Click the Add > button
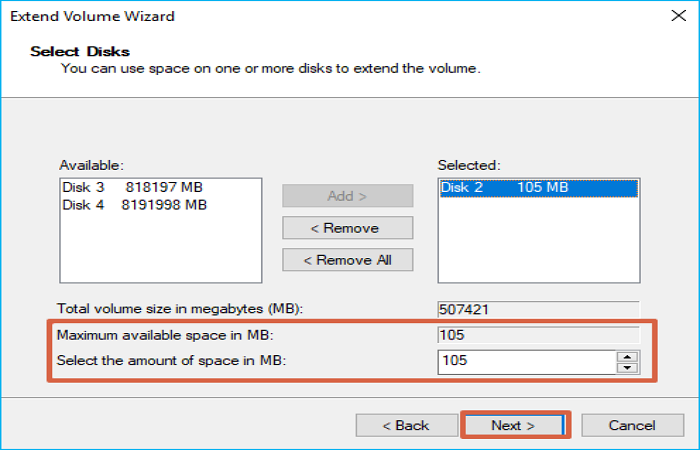 pyautogui.click(x=347, y=196)
